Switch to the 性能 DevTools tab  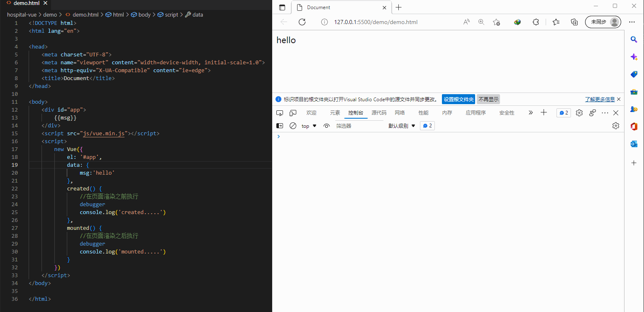(423, 113)
